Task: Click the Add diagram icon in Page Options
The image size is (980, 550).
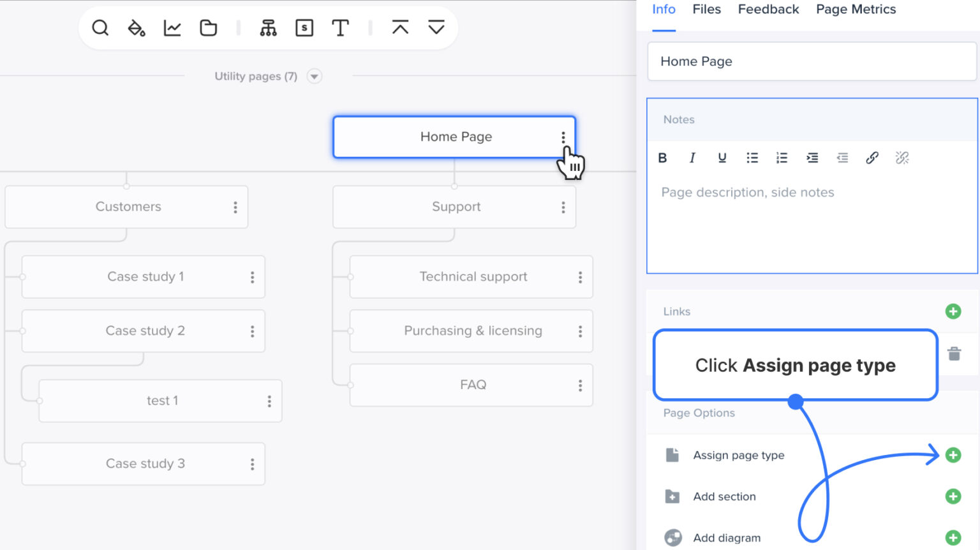Action: (672, 537)
